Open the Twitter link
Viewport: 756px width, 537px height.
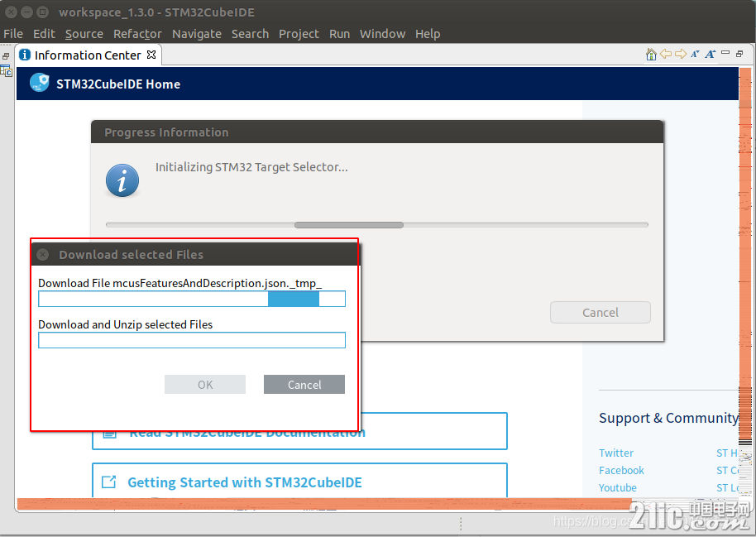point(616,453)
